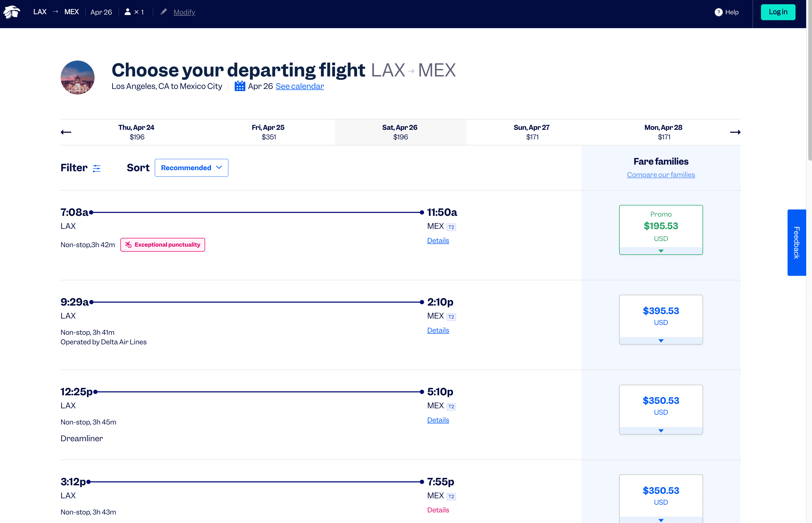Open the Recommended sort dropdown
Screen dimensions: 812x523
pos(191,168)
